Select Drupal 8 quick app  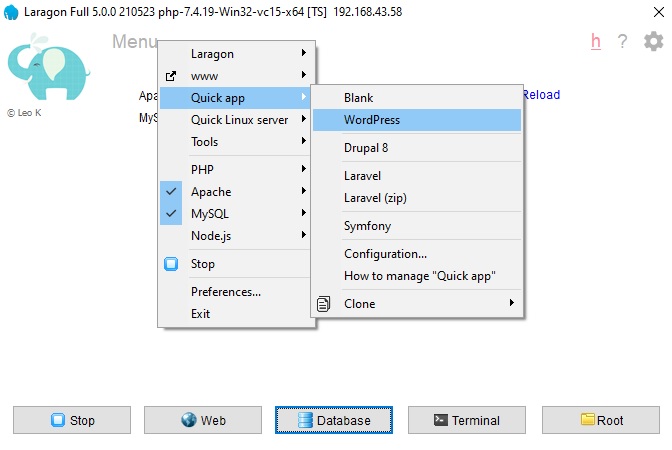(417, 148)
